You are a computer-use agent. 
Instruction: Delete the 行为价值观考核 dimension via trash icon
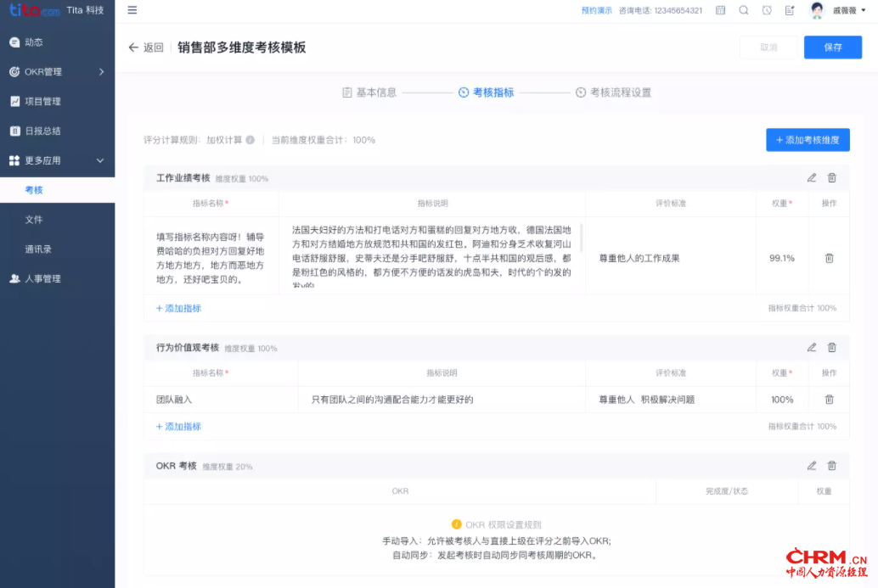pyautogui.click(x=832, y=347)
